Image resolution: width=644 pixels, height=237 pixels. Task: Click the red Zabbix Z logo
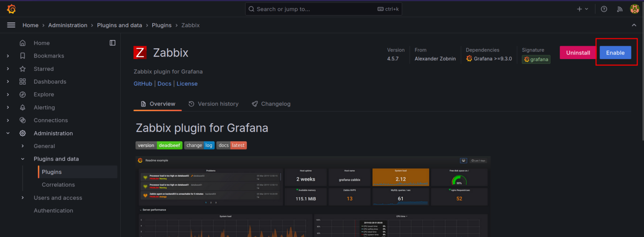coord(140,52)
